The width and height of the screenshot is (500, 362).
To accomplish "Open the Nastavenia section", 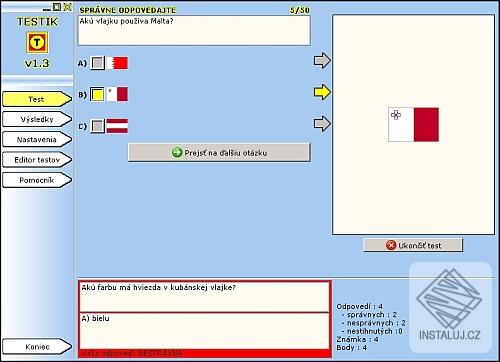I will pos(37,140).
